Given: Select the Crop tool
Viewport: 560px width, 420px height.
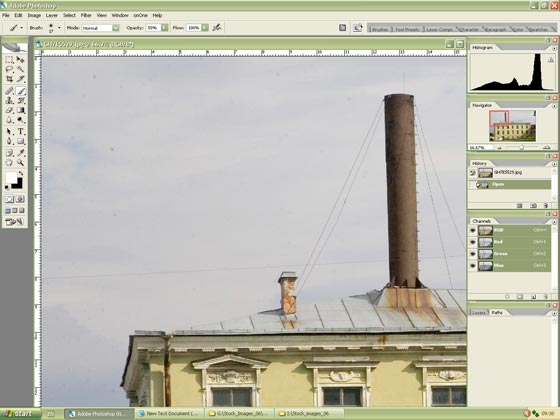Looking at the screenshot, I should tap(10, 79).
